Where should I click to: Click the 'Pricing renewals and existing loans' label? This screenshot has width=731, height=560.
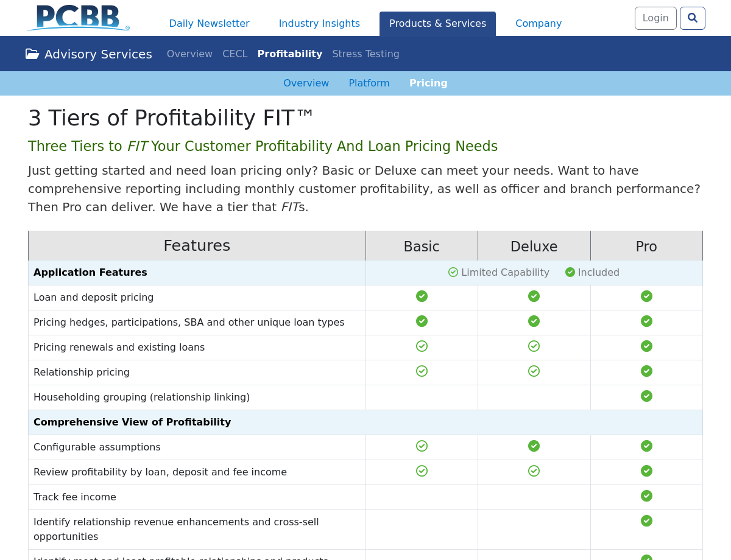click(119, 348)
